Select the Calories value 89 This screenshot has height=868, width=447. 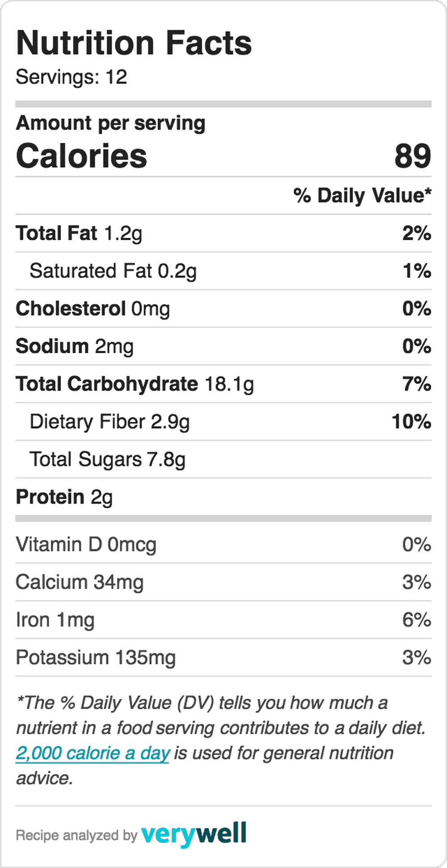coord(413,156)
